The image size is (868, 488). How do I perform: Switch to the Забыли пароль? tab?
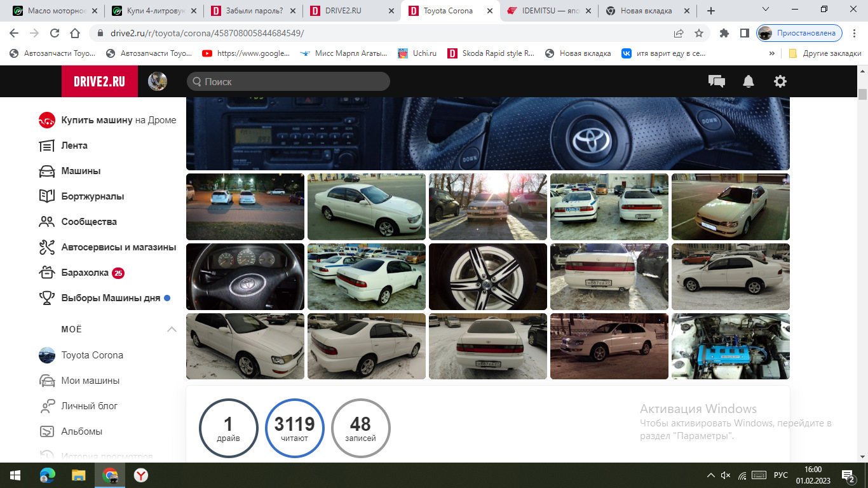(x=252, y=11)
